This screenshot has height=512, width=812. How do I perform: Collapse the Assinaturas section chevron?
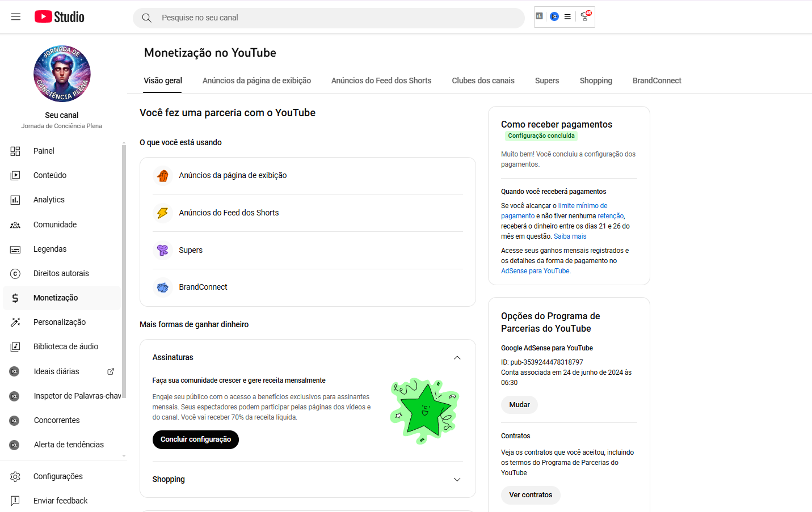(x=457, y=358)
